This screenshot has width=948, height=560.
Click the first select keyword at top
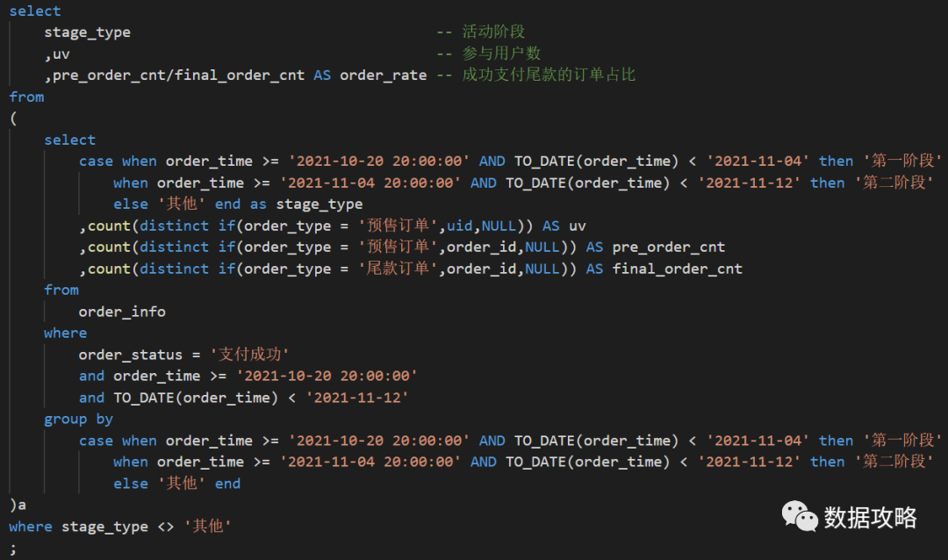click(35, 11)
